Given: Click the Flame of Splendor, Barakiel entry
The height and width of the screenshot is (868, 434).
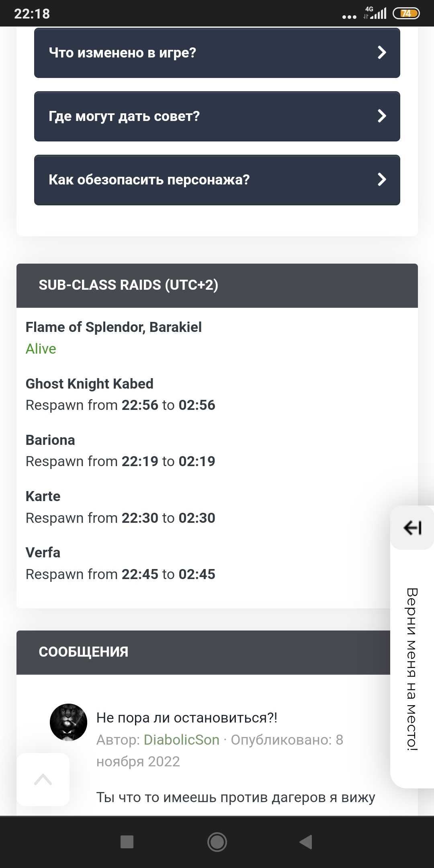Looking at the screenshot, I should pos(114,327).
